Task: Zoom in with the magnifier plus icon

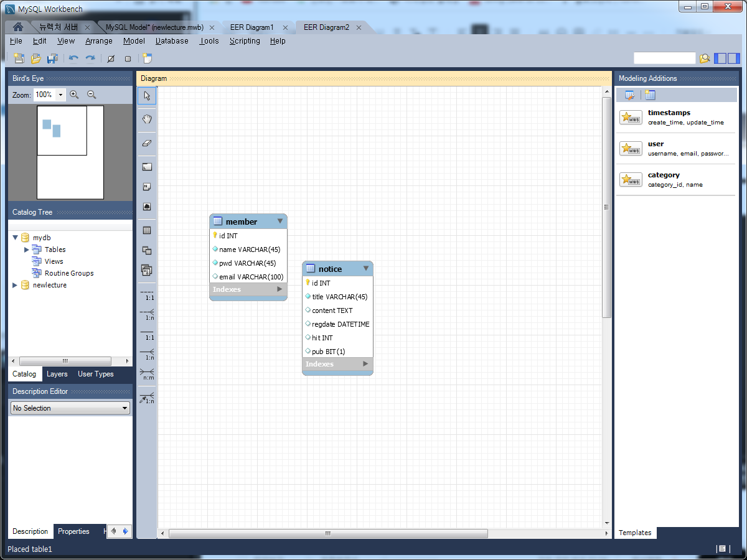Action: click(x=74, y=95)
